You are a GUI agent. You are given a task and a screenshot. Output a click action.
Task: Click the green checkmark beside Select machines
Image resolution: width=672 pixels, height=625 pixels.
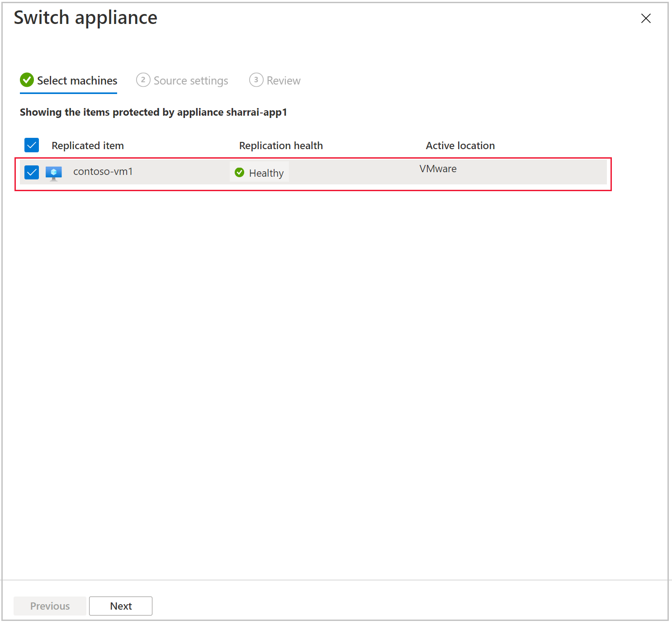point(27,80)
